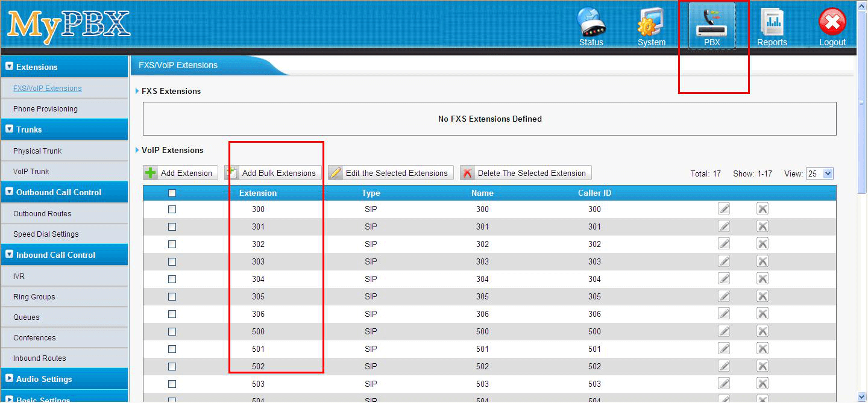Open Inbound Routes in sidebar

(40, 358)
